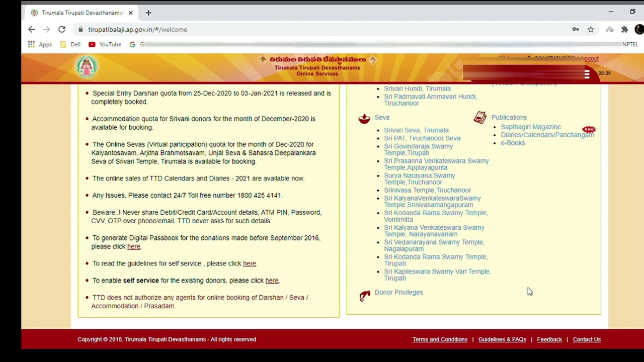Open the hamburger menu in header
The height and width of the screenshot is (362, 644).
pyautogui.click(x=587, y=74)
